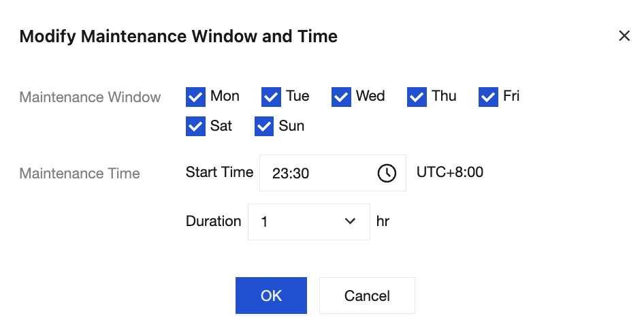Click the Start Time label text
644x320 pixels.
tap(219, 172)
